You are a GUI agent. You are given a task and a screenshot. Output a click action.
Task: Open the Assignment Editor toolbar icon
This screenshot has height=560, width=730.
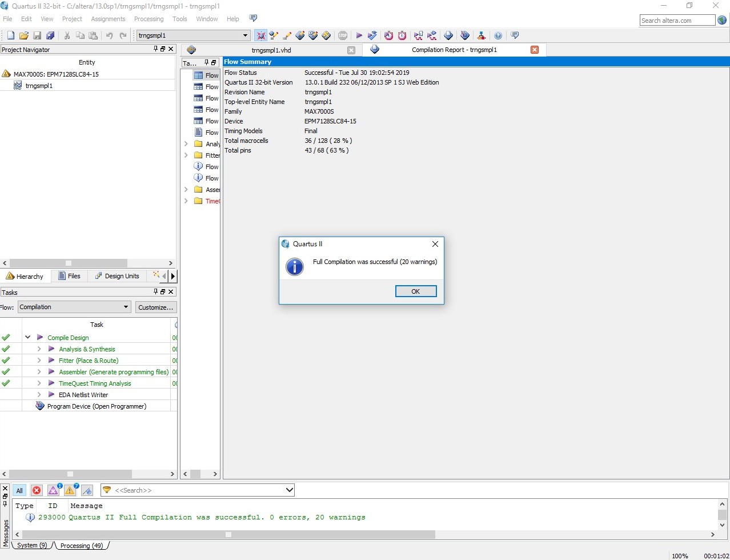(x=274, y=35)
